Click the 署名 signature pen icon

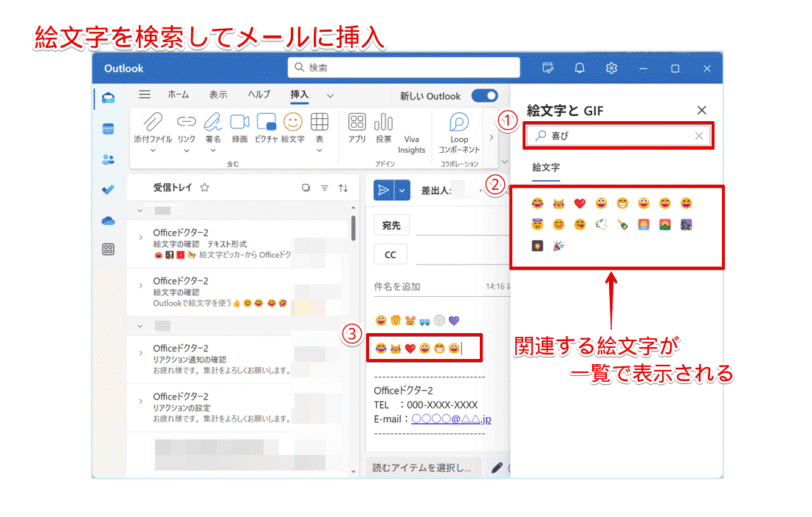click(x=213, y=122)
